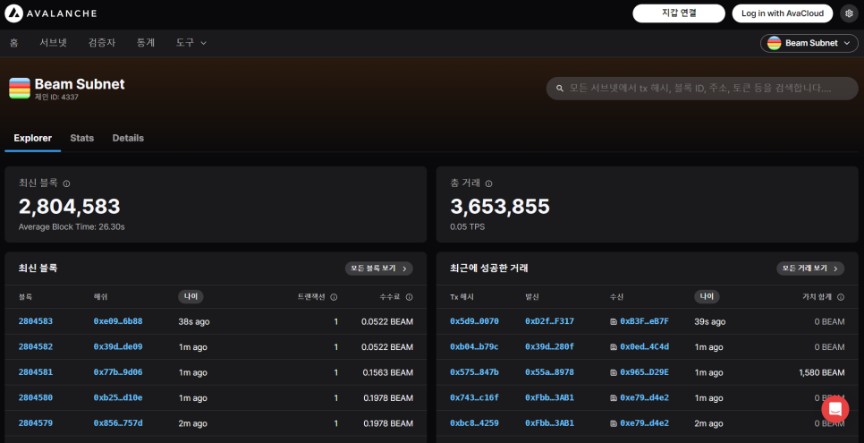This screenshot has width=864, height=443.
Task: Switch to the Details tab
Action: [x=128, y=138]
